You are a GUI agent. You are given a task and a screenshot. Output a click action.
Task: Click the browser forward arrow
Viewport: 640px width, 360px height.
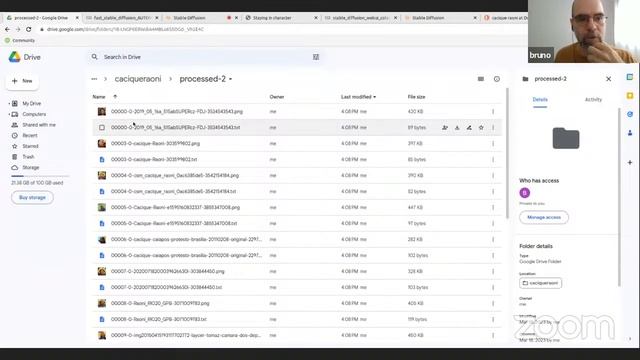pos(18,29)
